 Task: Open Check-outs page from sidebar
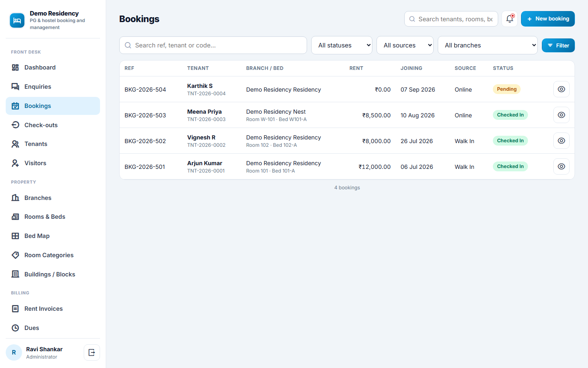[53, 125]
